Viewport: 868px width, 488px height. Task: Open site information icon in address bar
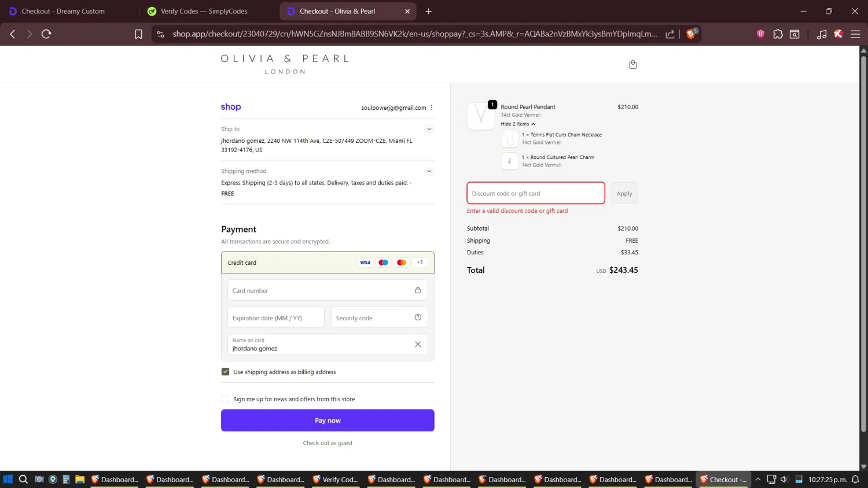[161, 34]
